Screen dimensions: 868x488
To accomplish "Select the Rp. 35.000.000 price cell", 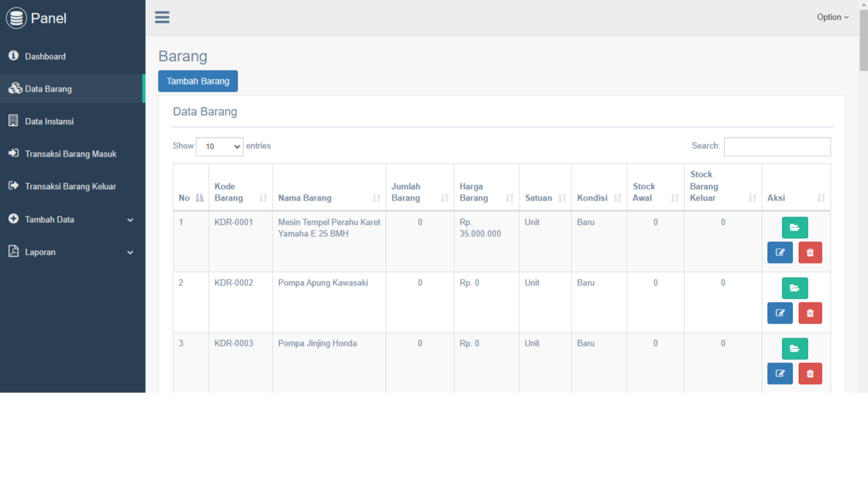I will pos(487,242).
